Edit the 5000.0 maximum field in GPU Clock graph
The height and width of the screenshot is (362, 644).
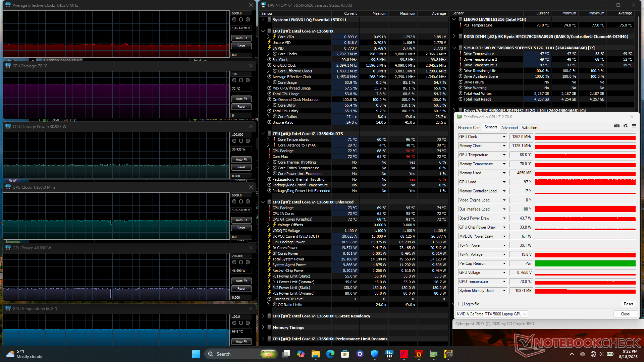coord(241,195)
